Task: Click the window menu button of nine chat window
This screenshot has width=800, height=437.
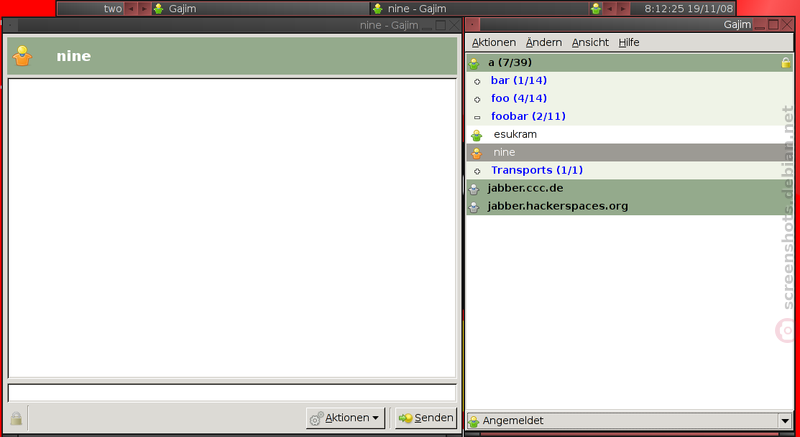Action: (10, 24)
